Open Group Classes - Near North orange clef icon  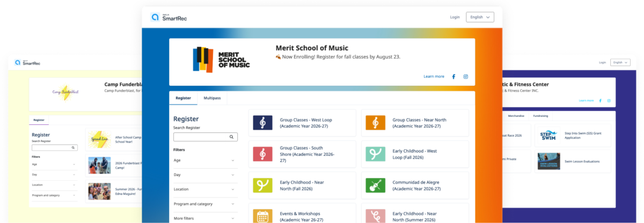375,123
